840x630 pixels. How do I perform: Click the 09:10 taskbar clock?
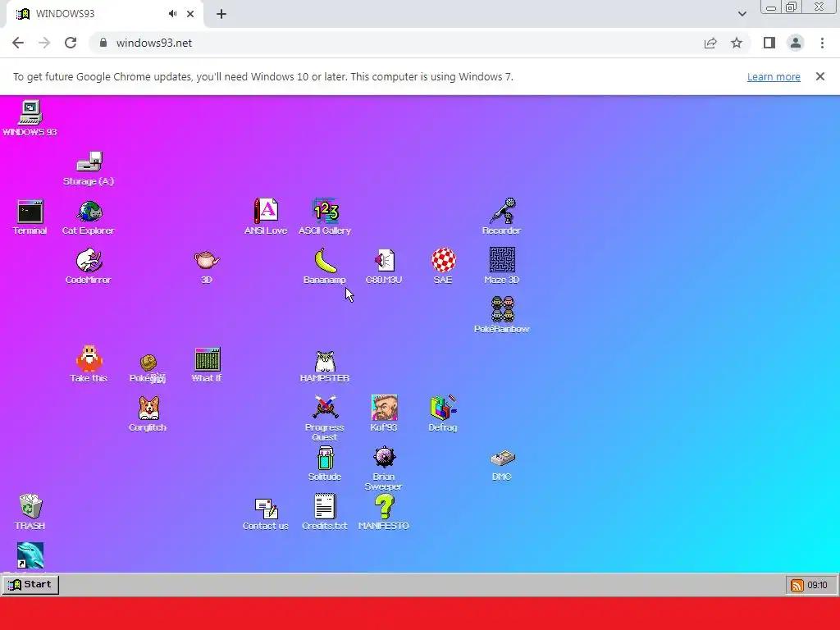817,585
